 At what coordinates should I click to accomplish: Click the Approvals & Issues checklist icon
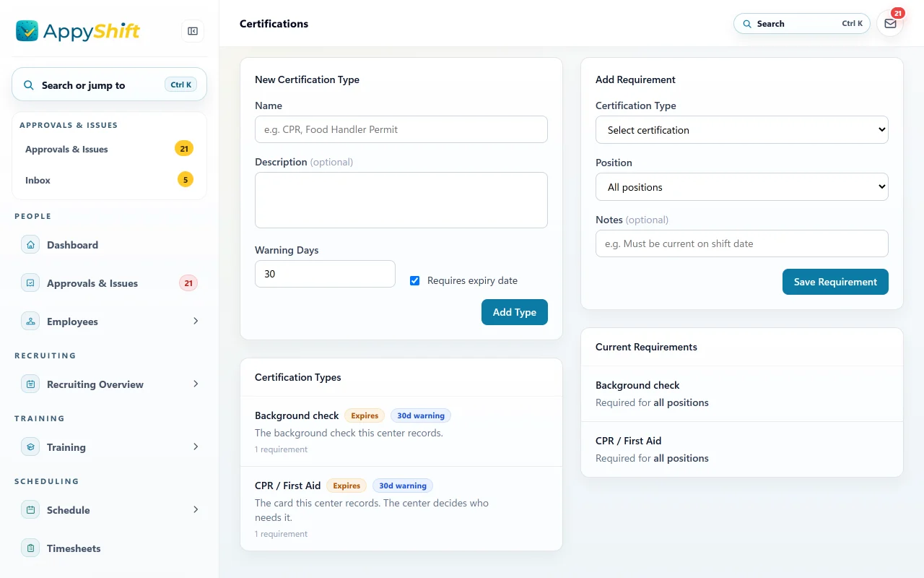click(x=30, y=283)
